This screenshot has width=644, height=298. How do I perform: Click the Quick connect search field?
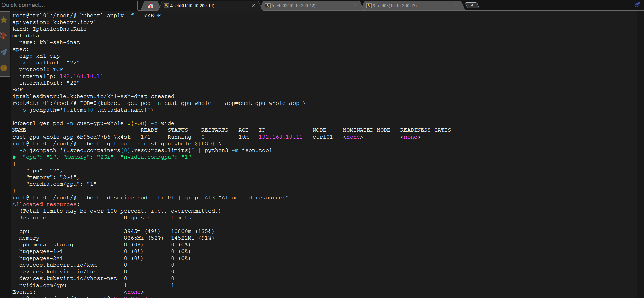tap(68, 5)
